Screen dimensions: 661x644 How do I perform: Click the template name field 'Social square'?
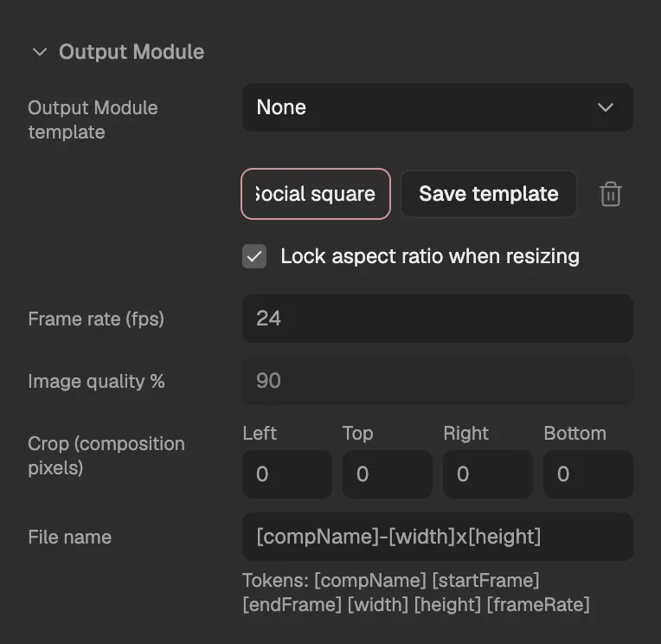pyautogui.click(x=316, y=194)
